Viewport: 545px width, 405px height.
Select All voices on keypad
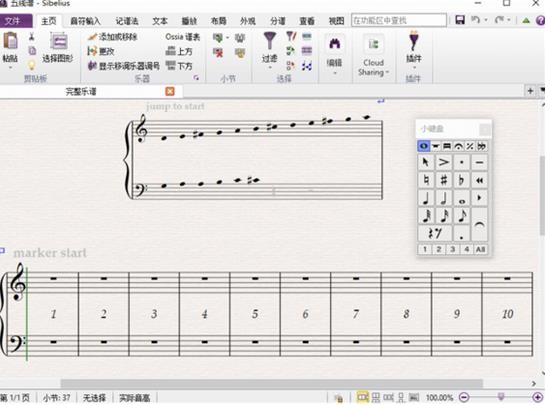click(x=480, y=249)
